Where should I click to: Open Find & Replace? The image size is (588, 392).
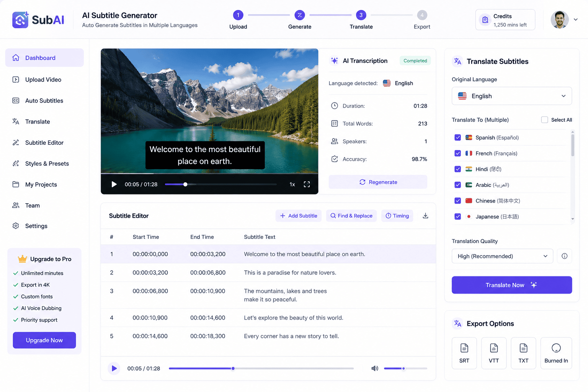click(351, 216)
